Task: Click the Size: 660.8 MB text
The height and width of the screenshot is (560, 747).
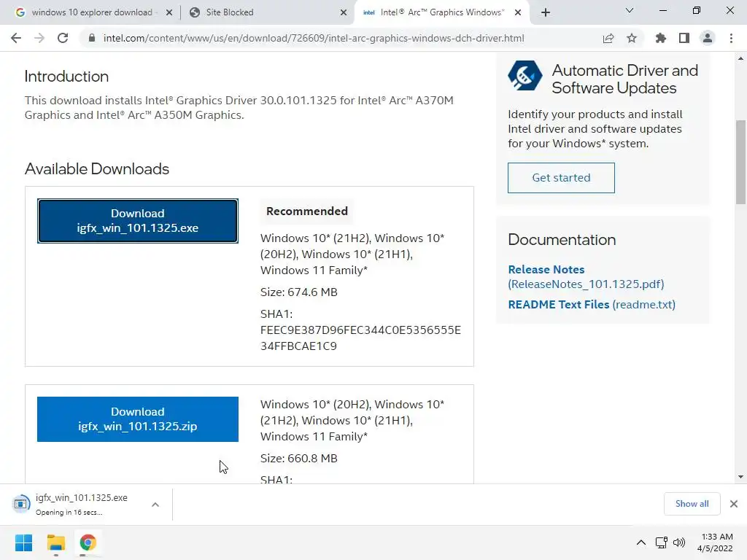Action: coord(298,458)
